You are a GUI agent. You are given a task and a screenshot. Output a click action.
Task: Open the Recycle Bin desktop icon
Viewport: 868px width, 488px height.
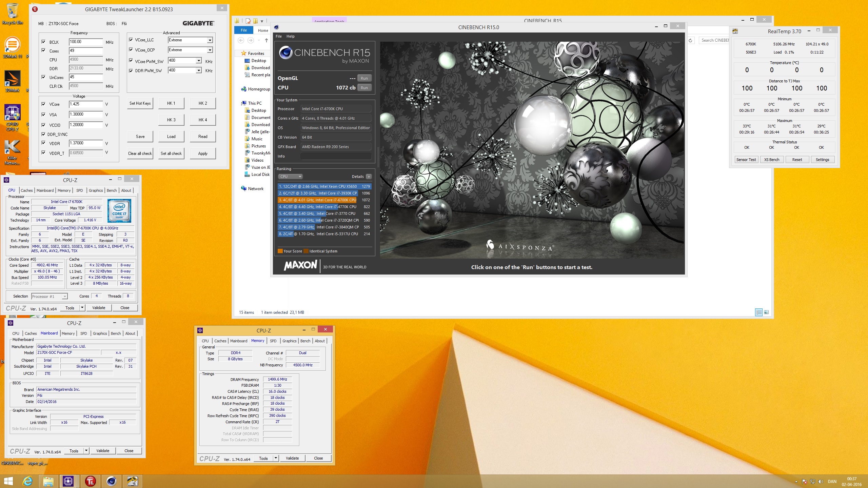coord(12,14)
